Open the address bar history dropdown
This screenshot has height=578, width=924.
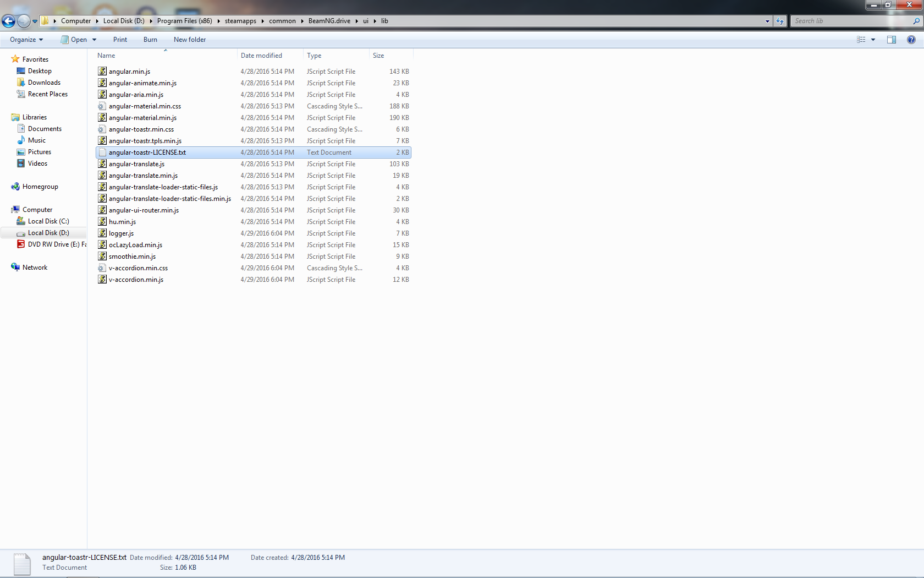[767, 21]
